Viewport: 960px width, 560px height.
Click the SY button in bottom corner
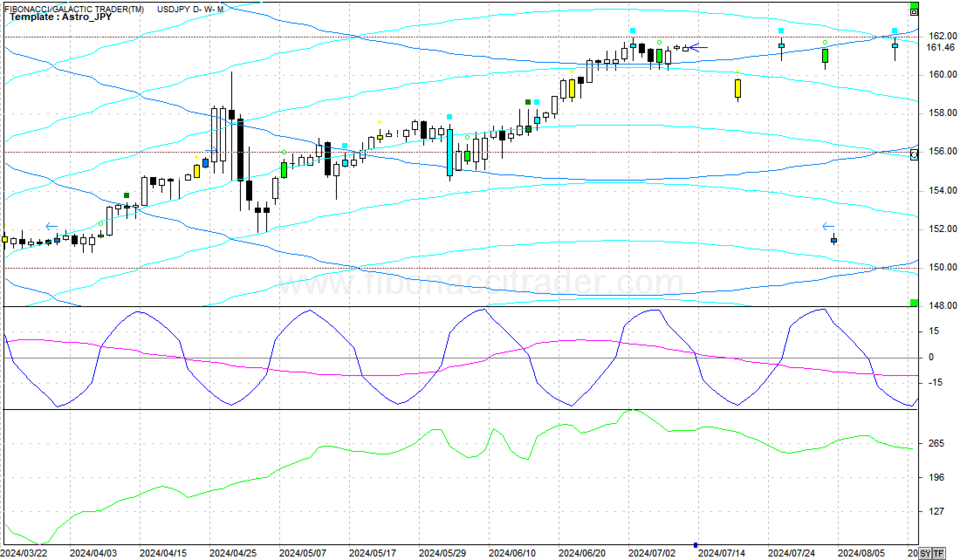pyautogui.click(x=925, y=553)
